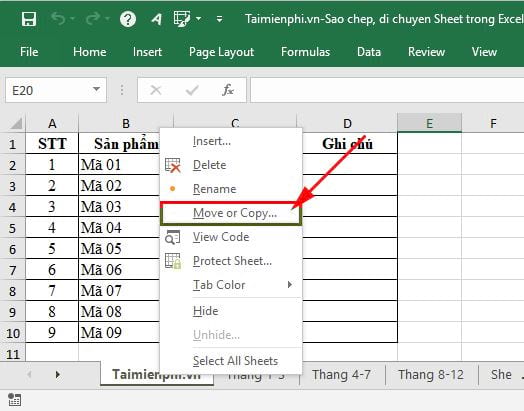Open Customize Quick Access Toolbar dropdown

(x=220, y=19)
